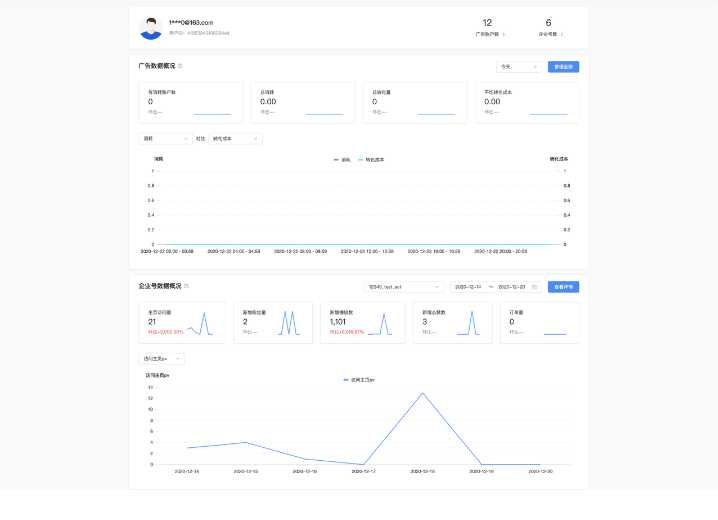Click the peak data point on 2020-12-18
718x520 pixels.
[423, 393]
